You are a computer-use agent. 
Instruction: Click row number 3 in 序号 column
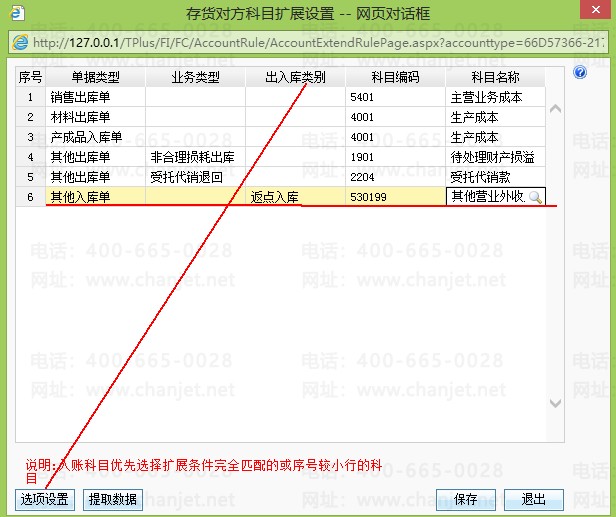point(30,137)
